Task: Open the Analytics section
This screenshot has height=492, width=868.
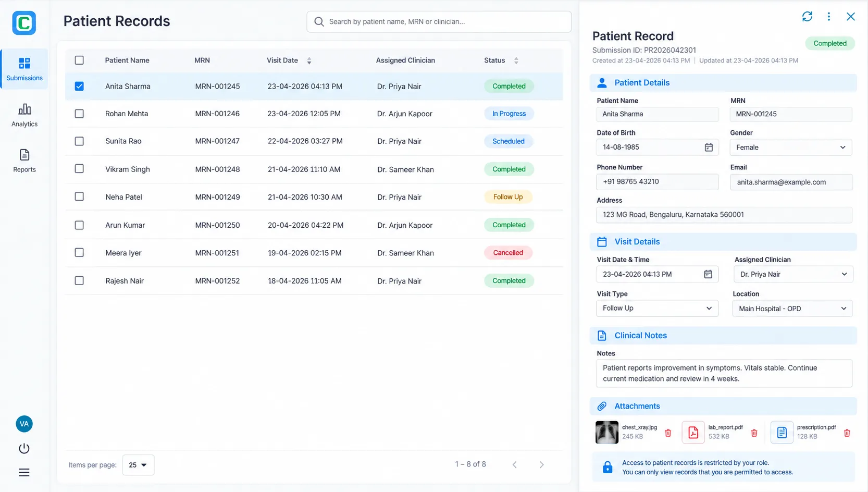Action: pos(24,115)
